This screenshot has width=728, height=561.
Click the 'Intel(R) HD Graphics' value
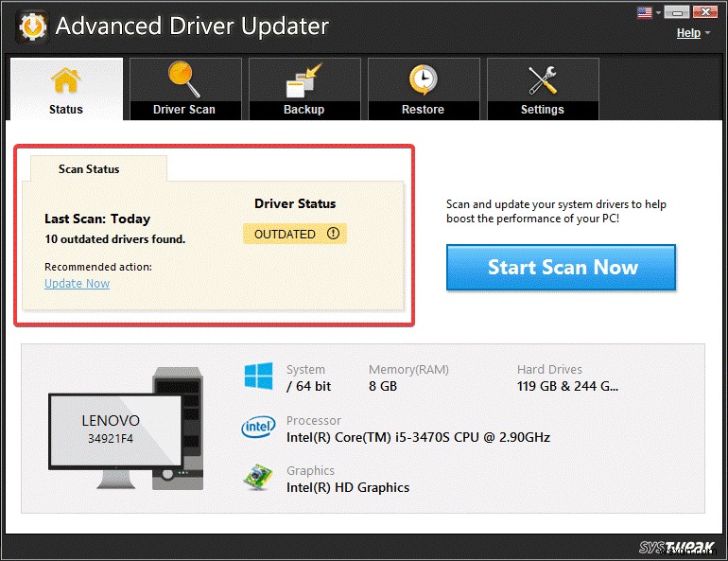348,487
